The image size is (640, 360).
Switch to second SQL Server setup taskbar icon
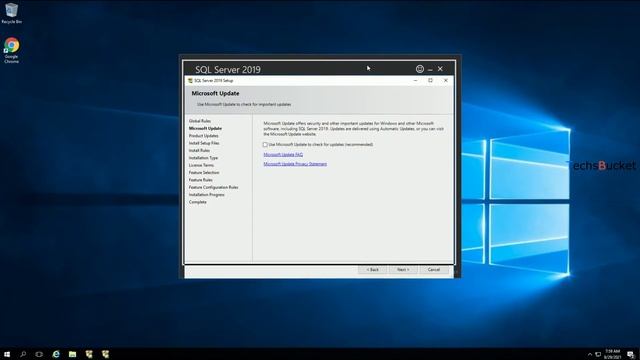[x=105, y=354]
